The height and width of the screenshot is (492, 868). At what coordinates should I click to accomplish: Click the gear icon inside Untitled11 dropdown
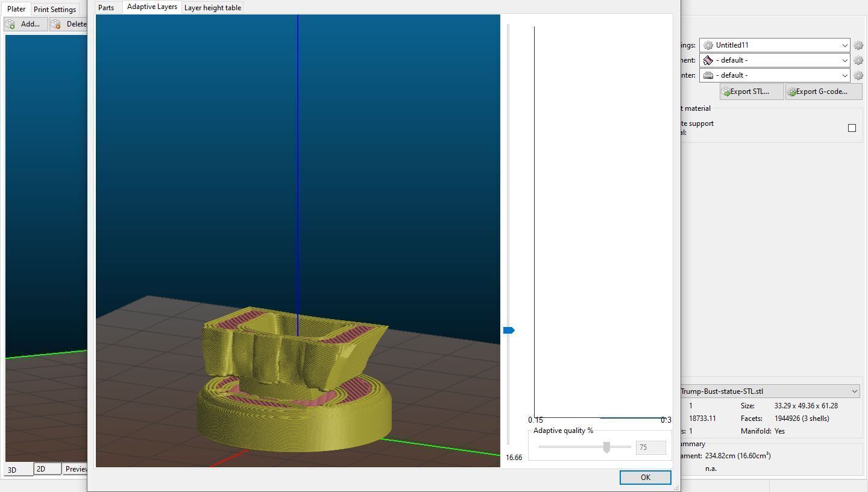[708, 45]
